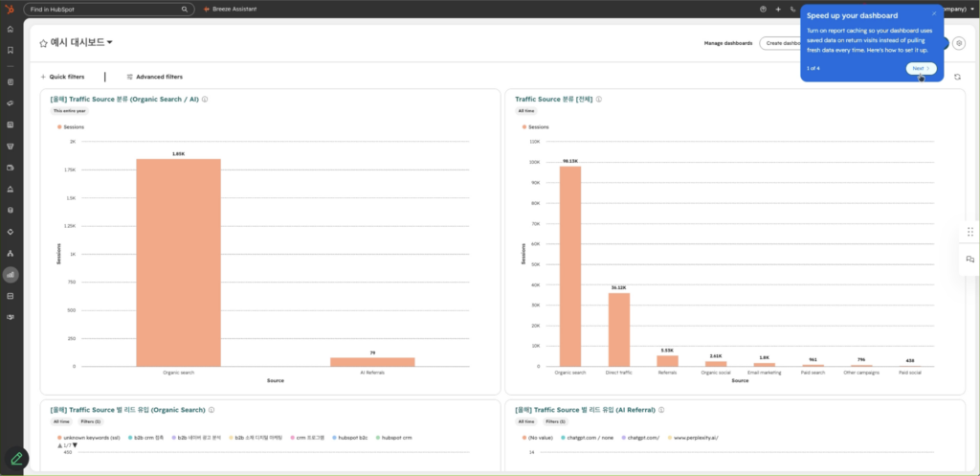
Task: Toggle www.perplexity.ai/ legend item
Action: (x=693, y=438)
